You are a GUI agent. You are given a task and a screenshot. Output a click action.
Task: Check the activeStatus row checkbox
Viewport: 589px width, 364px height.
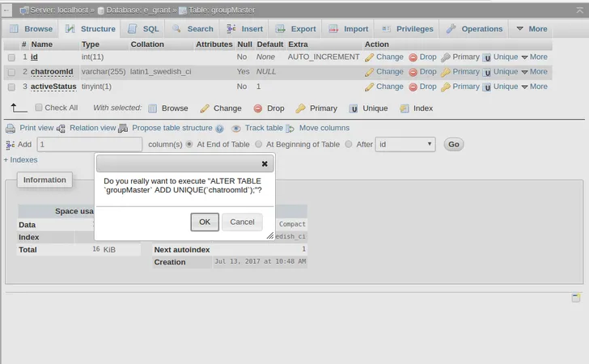[x=11, y=87]
